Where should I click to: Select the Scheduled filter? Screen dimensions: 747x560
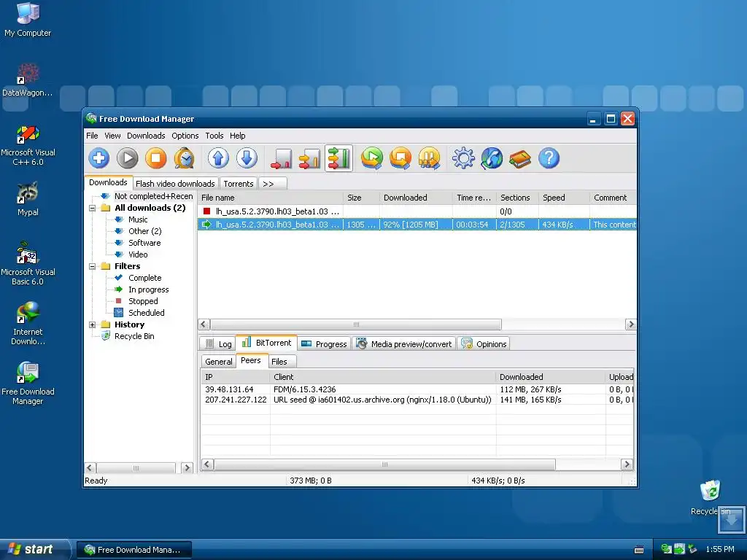click(x=146, y=313)
